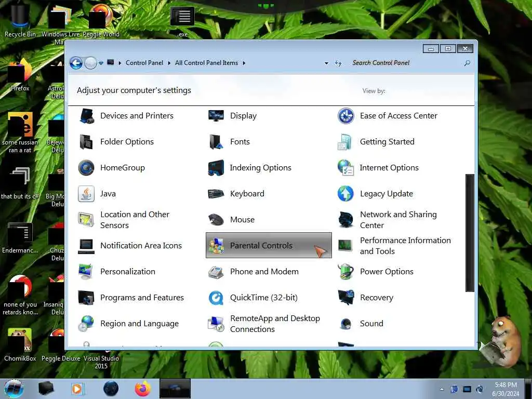Open the recent pages dropdown arrow

point(101,63)
